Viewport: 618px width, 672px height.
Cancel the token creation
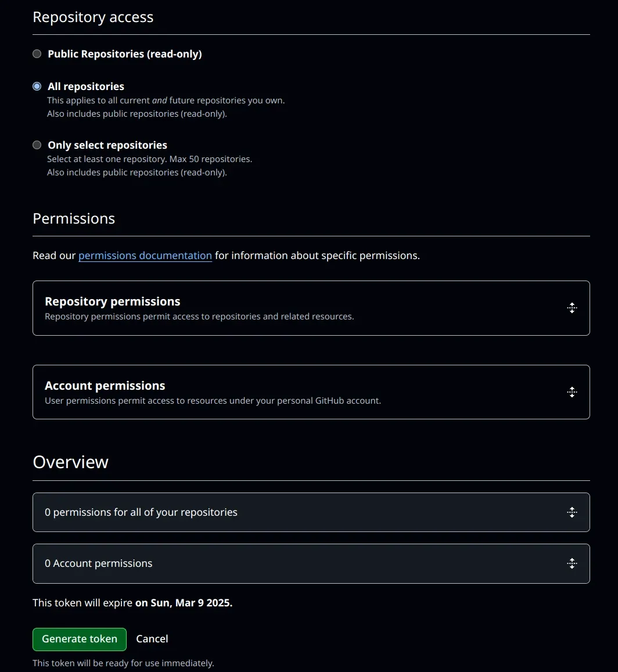(152, 638)
